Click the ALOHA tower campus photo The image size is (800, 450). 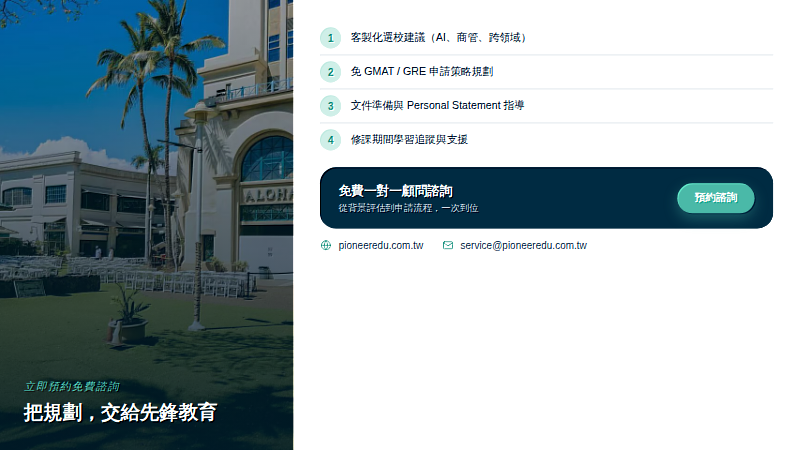coord(146,225)
